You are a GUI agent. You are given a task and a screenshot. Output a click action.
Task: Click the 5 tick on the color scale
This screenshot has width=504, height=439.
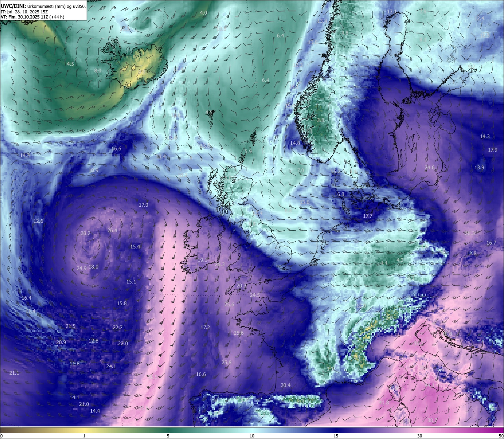tap(168, 436)
